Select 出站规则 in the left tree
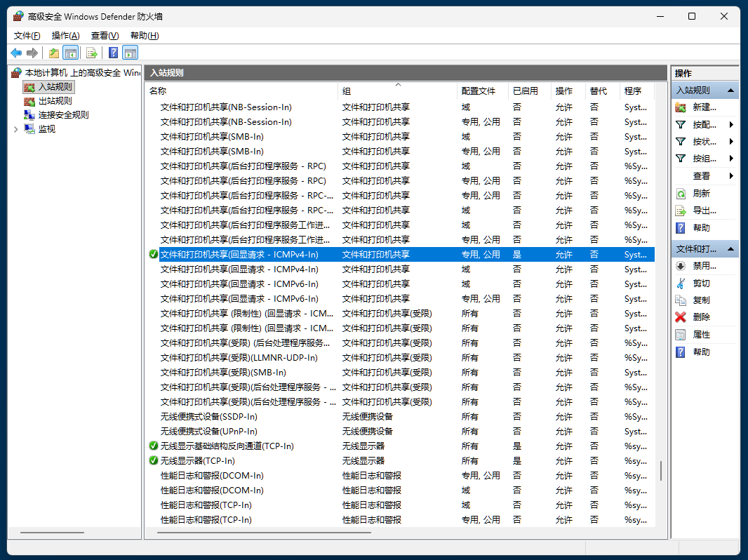 pyautogui.click(x=55, y=101)
